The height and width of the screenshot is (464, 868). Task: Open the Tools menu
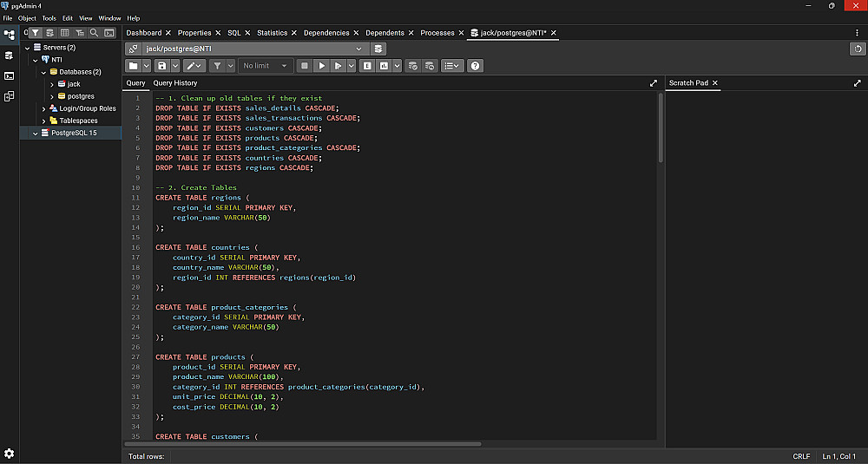[x=49, y=18]
